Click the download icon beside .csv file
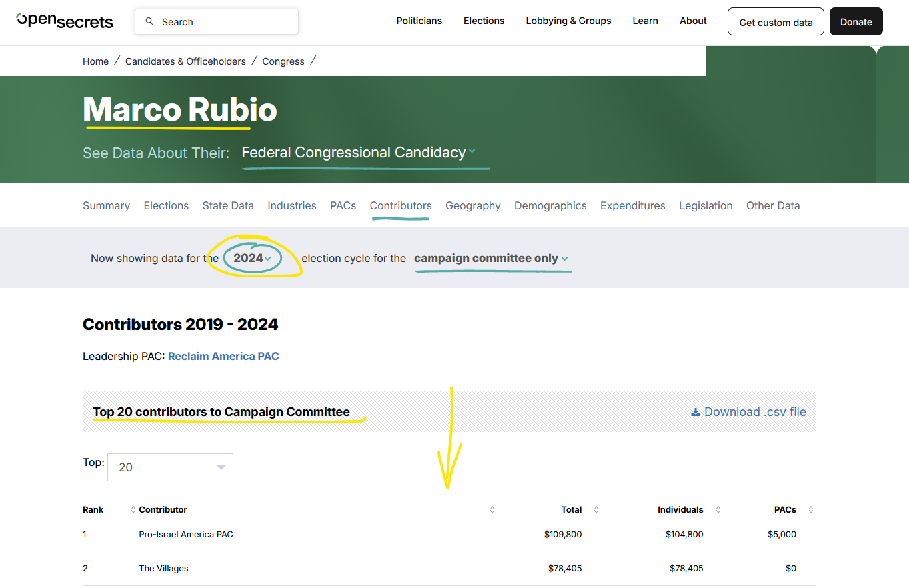 click(696, 412)
